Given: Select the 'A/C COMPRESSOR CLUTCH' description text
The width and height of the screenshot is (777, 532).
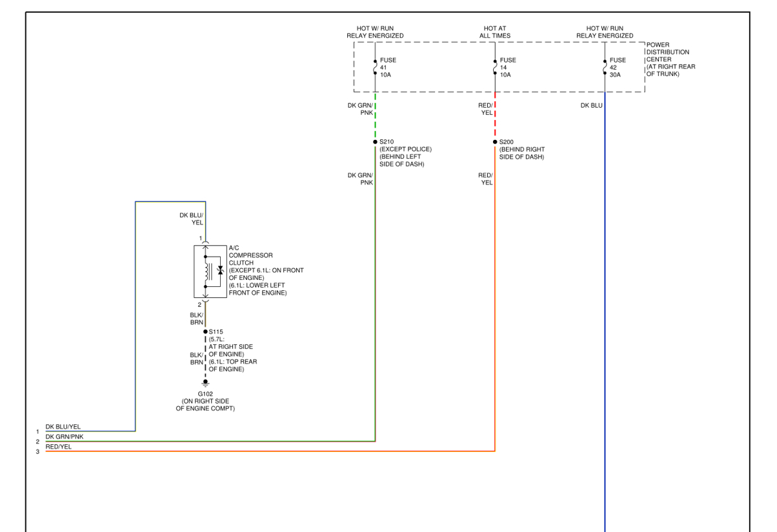Looking at the screenshot, I should 266,271.
